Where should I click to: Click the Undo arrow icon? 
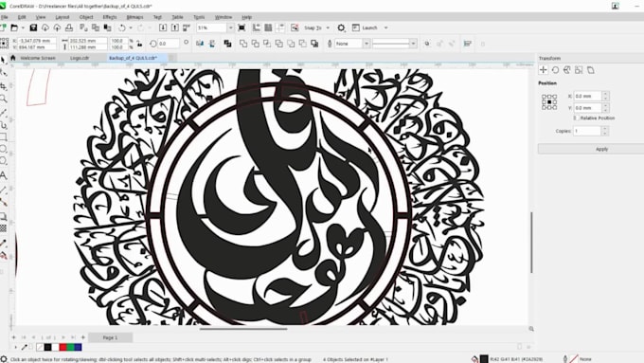[122, 27]
